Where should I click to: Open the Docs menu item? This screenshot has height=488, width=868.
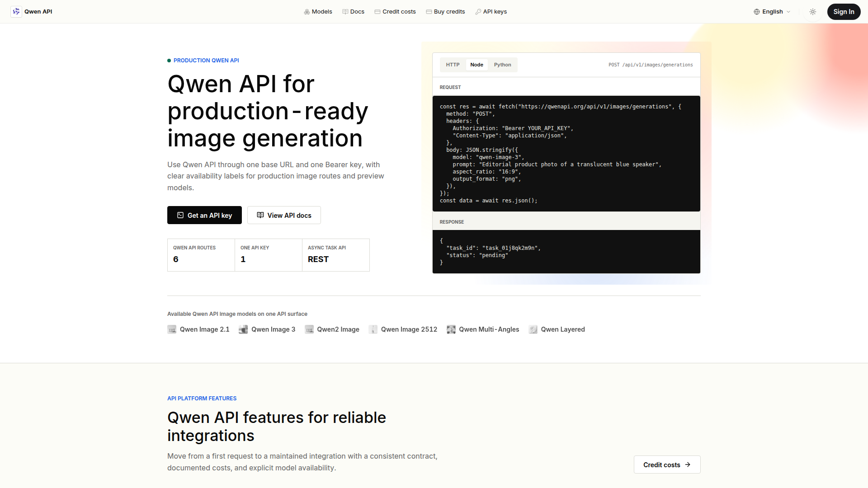point(353,12)
